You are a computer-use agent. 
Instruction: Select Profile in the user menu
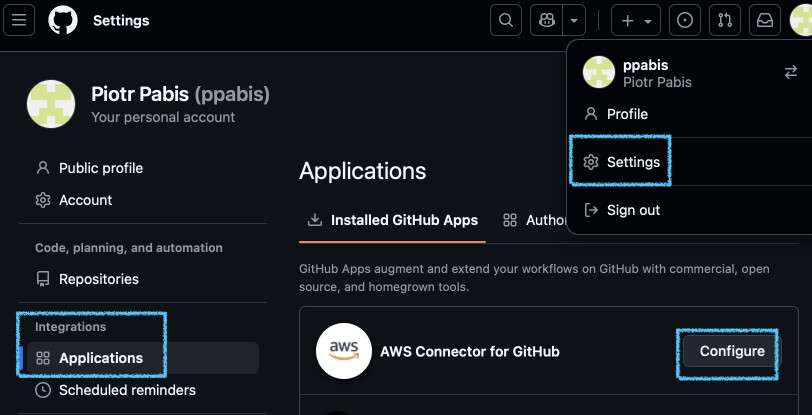point(627,114)
